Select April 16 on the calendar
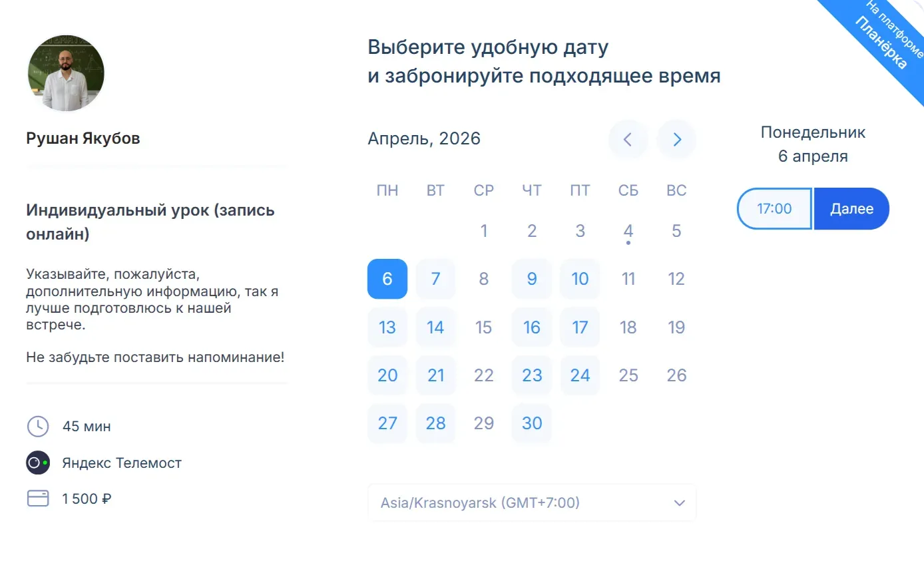This screenshot has height=563, width=924. [x=531, y=327]
